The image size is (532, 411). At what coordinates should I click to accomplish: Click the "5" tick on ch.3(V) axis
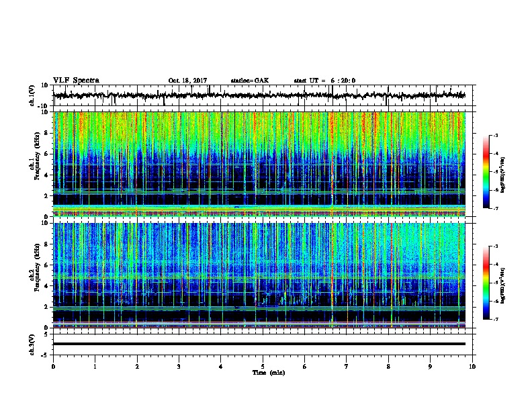(46, 334)
